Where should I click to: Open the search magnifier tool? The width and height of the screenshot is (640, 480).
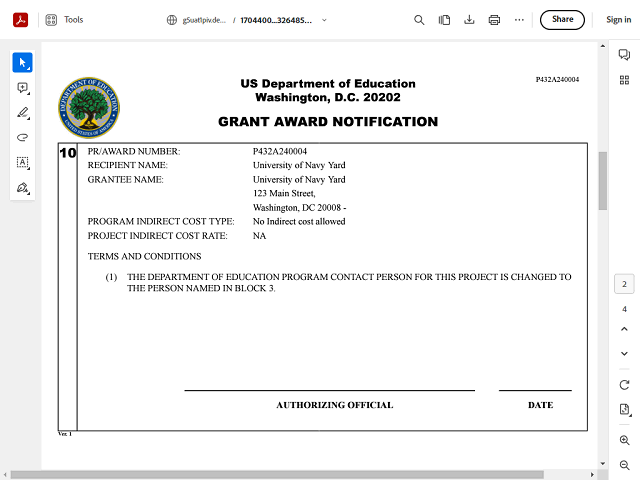pyautogui.click(x=419, y=20)
